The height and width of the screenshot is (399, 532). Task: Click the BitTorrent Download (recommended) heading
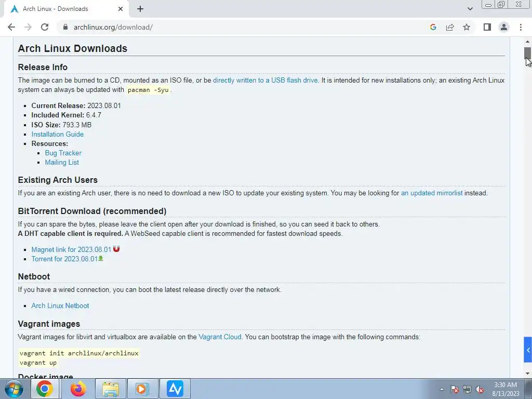click(92, 211)
